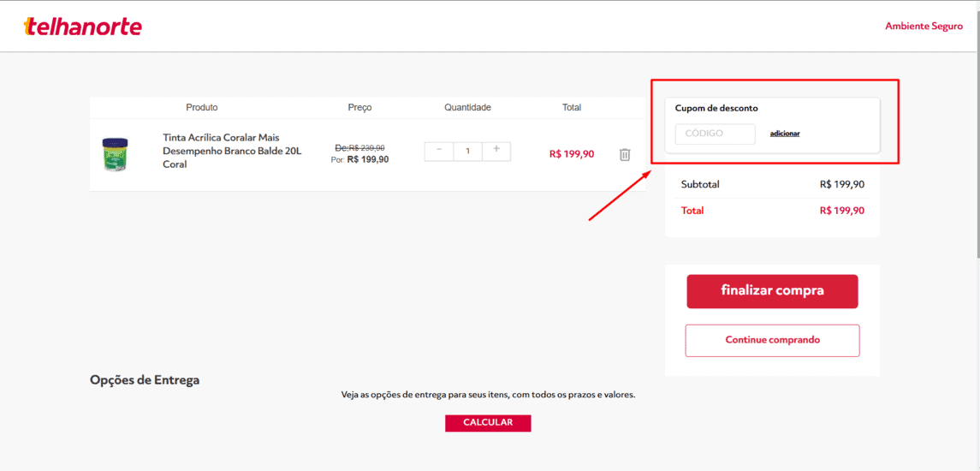The image size is (980, 471).
Task: Increase quantity with the plus button
Action: point(496,150)
